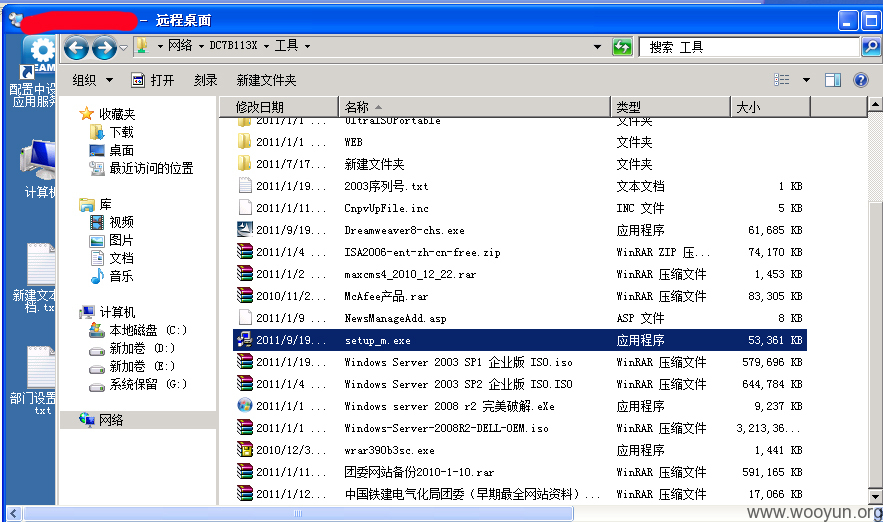The height and width of the screenshot is (522, 883).
Task: Click the vertical scrollbar up arrow
Action: point(875,104)
